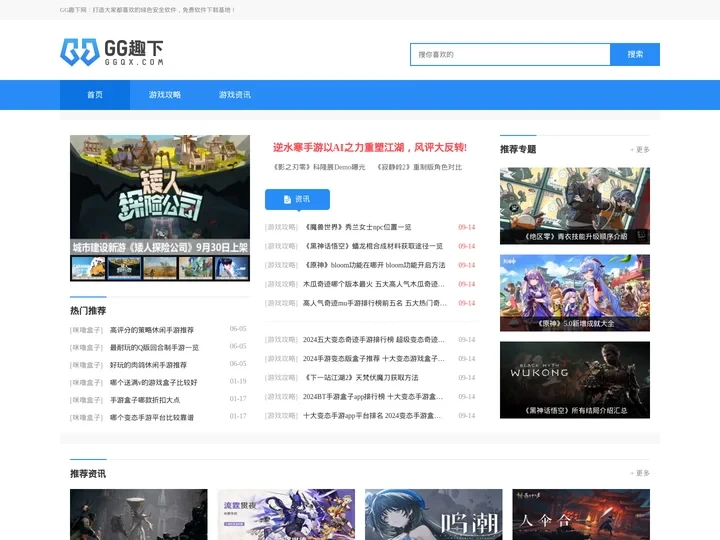Screen dimensions: 720x540
Task: Open 最耐玩的Q版回合制手游一览
Action: [x=154, y=348]
